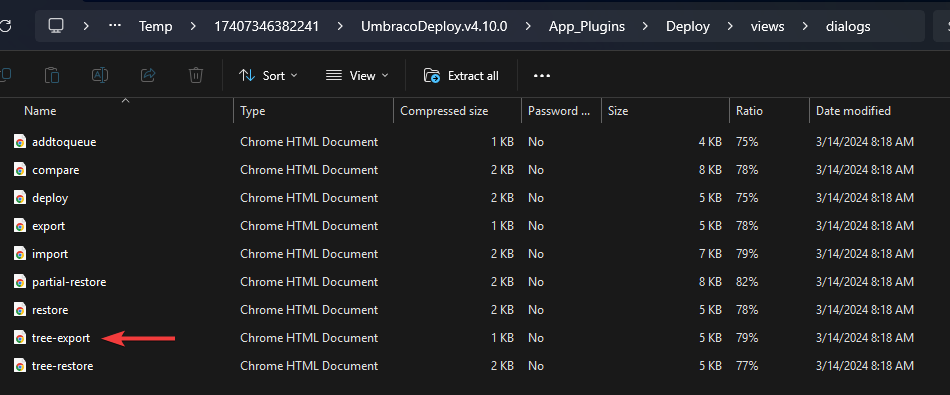Click the Refresh icon in address bar
The image size is (950, 395).
5,26
